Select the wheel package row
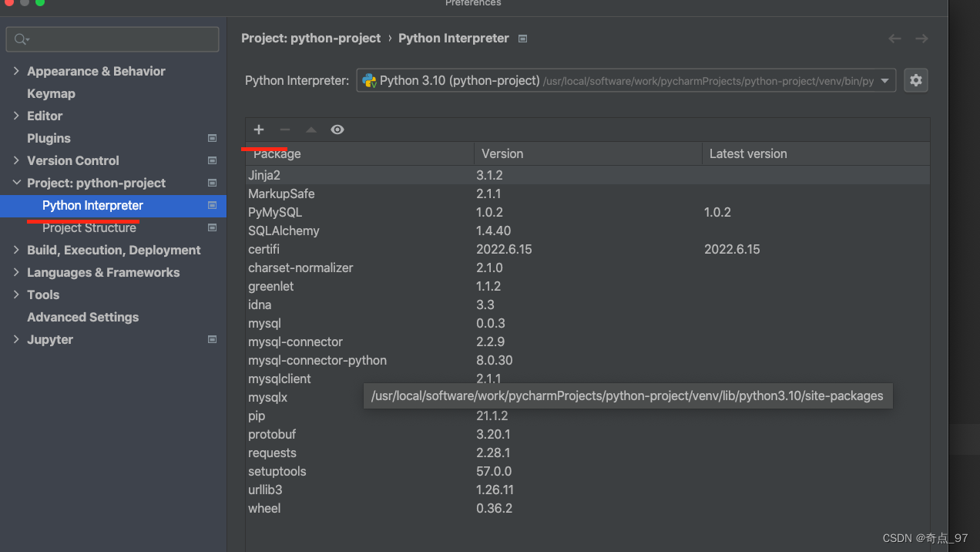 [588, 508]
